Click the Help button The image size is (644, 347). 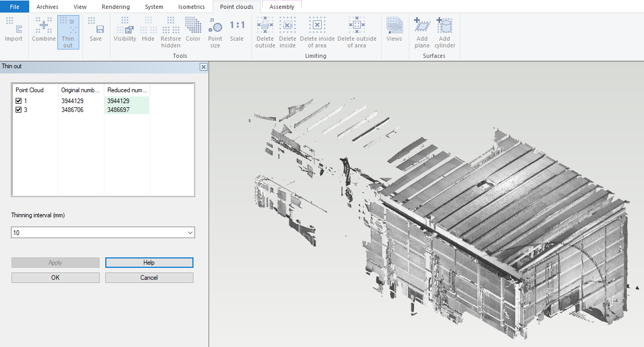click(149, 263)
